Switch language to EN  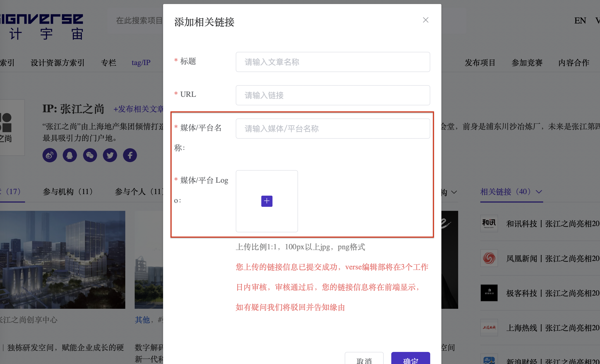(x=580, y=21)
